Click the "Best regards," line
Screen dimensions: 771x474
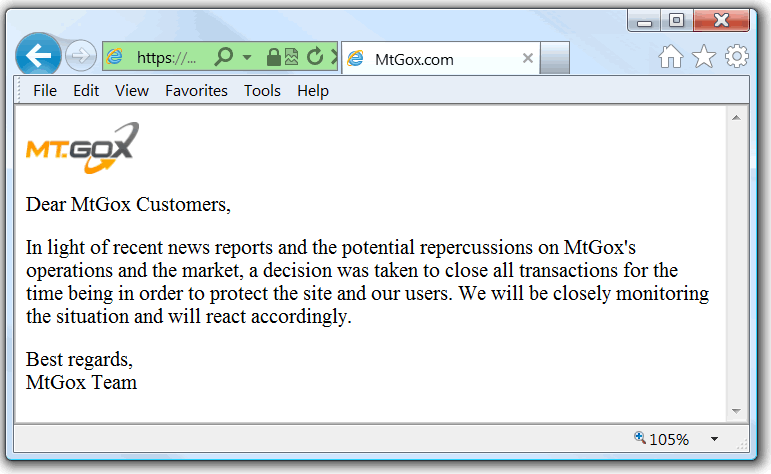(79, 359)
